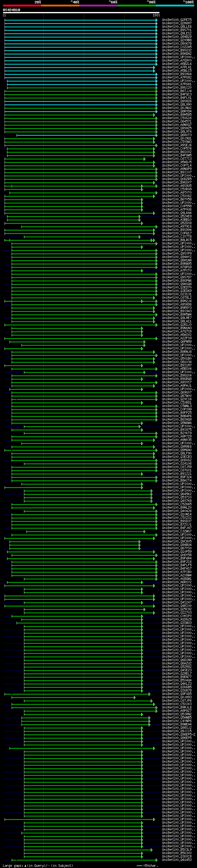Select hit label UniRef100_C6T7I3
Image resolution: width=197 pixels, height=868 pixels.
click(177, 159)
